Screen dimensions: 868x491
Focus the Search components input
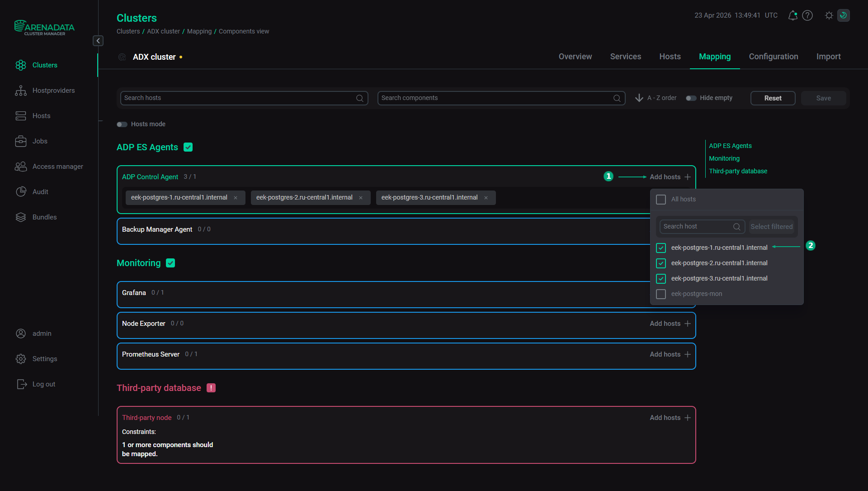tap(501, 98)
